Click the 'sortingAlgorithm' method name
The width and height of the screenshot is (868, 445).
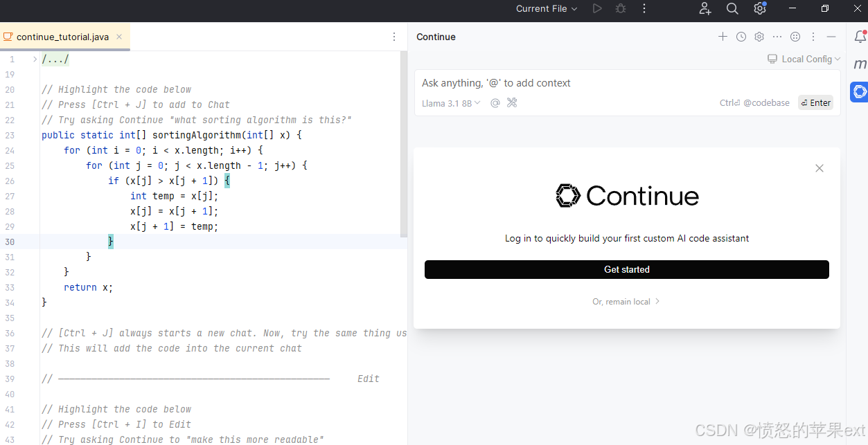[196, 135]
